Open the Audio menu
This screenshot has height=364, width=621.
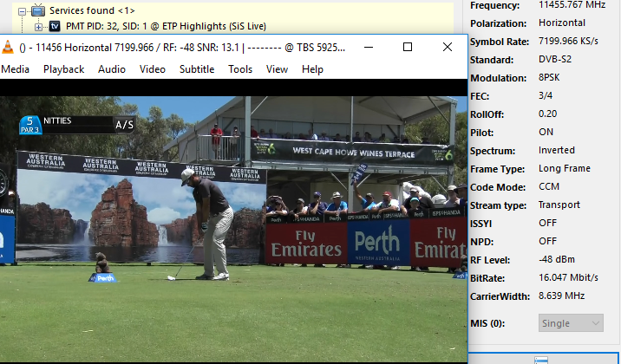(111, 69)
